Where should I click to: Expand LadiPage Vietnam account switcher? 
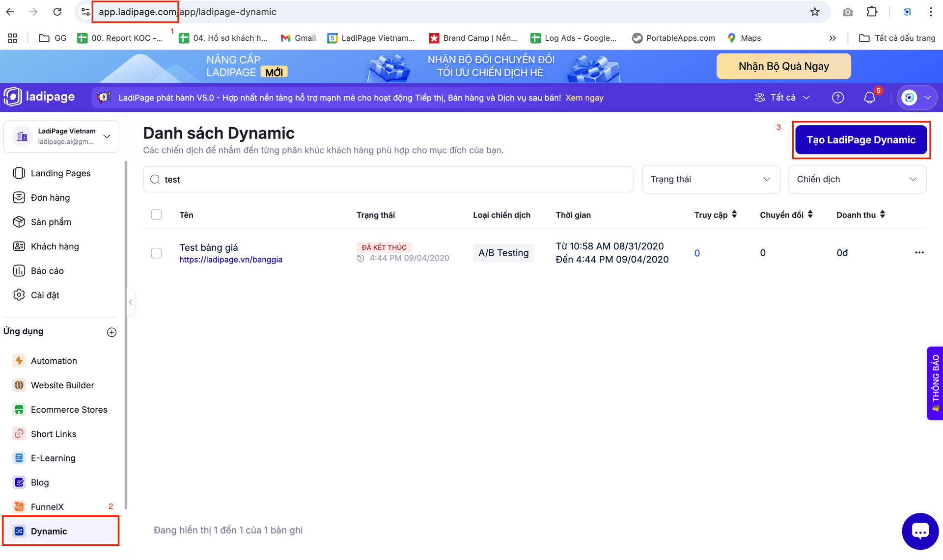point(61,136)
